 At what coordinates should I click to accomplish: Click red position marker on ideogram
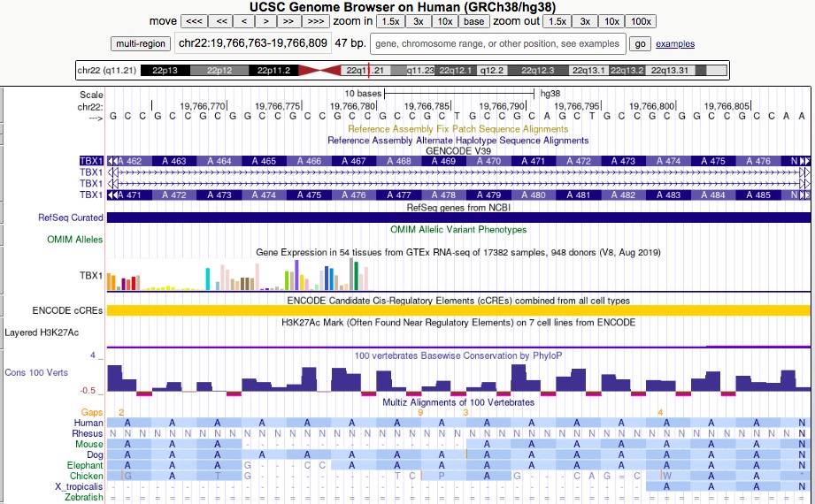[368, 70]
